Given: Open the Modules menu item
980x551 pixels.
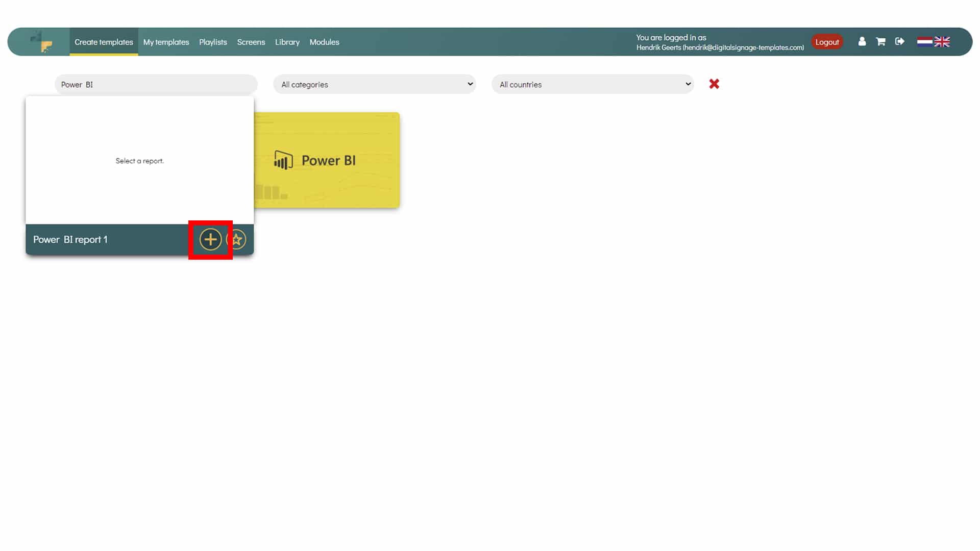Looking at the screenshot, I should (324, 42).
